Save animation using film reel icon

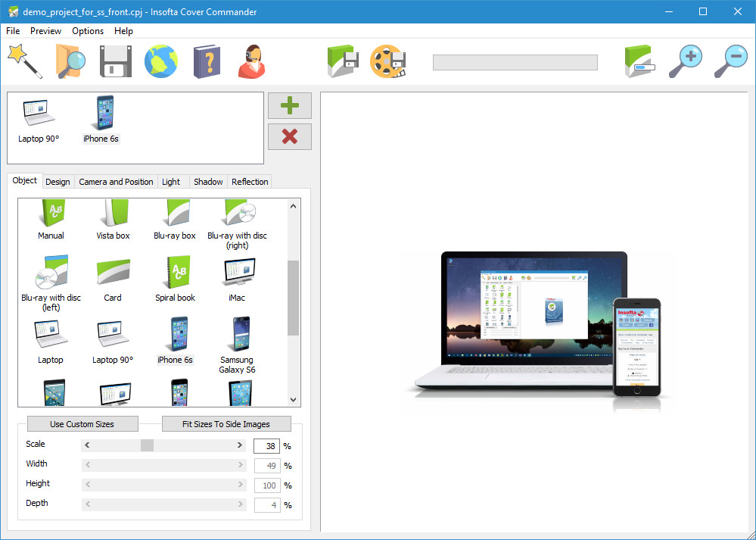click(388, 61)
